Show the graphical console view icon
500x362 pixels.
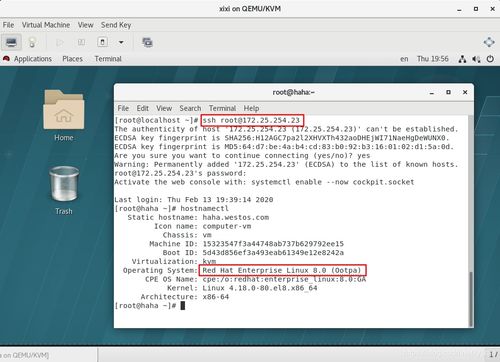tap(11, 42)
